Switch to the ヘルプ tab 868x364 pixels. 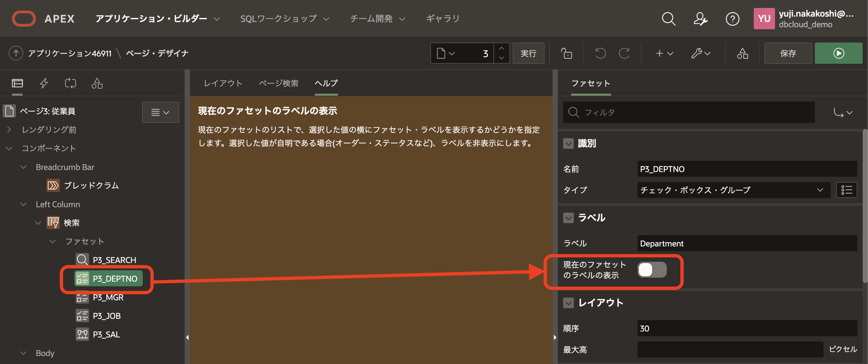(326, 83)
